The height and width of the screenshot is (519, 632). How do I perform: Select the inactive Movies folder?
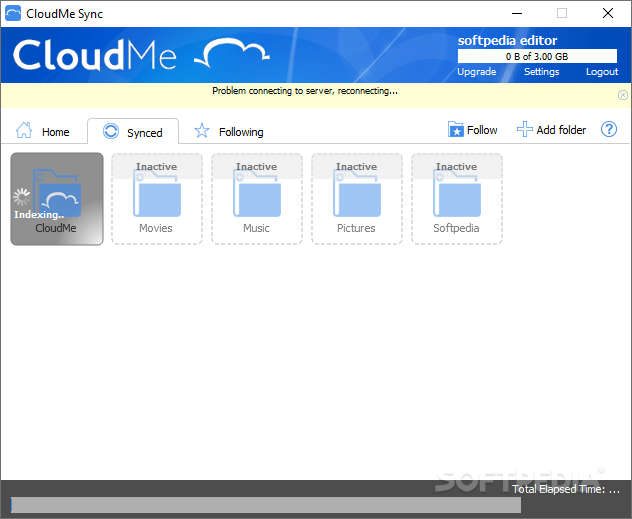tap(157, 199)
